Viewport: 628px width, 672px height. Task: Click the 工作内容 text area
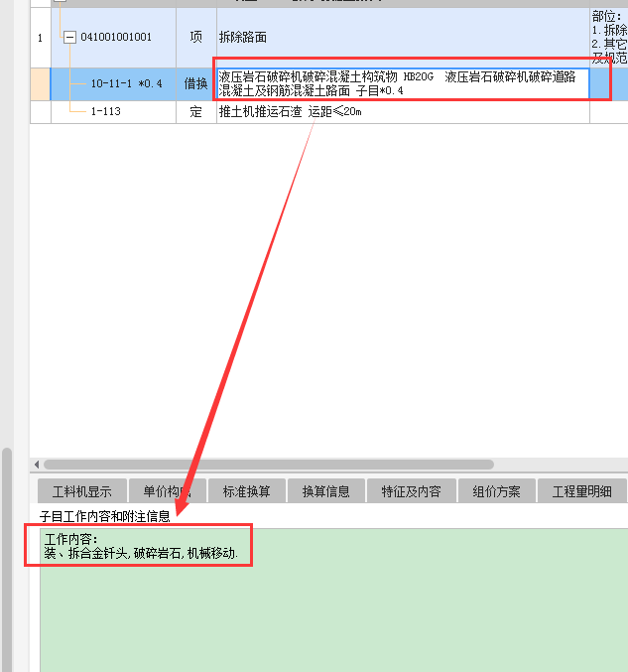(x=333, y=600)
